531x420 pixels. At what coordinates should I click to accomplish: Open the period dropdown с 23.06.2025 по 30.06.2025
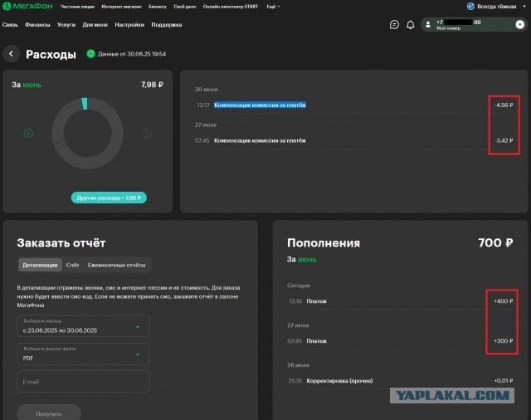click(x=83, y=326)
